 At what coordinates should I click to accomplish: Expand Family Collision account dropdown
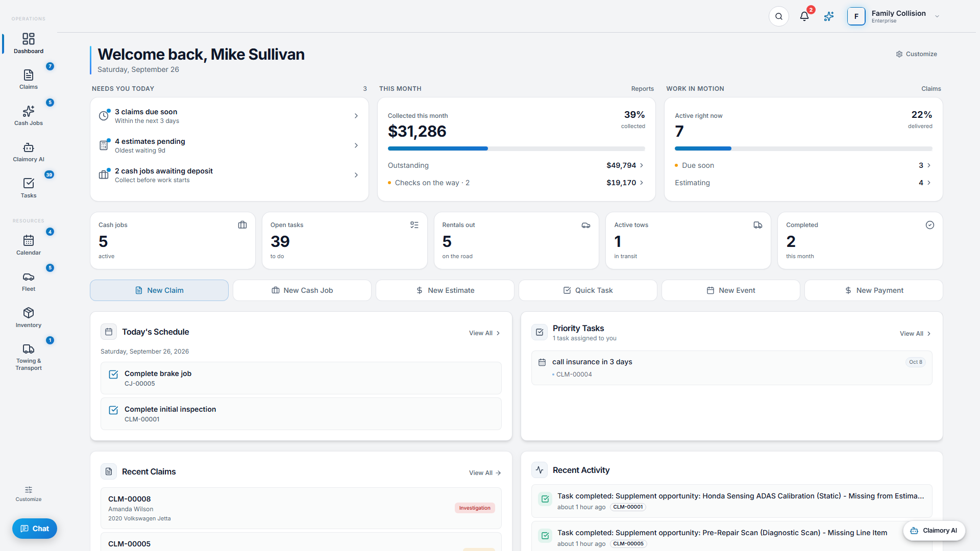937,16
